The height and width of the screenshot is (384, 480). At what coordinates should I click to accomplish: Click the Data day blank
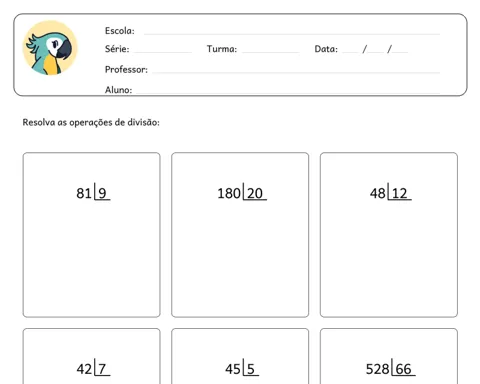[x=350, y=52]
